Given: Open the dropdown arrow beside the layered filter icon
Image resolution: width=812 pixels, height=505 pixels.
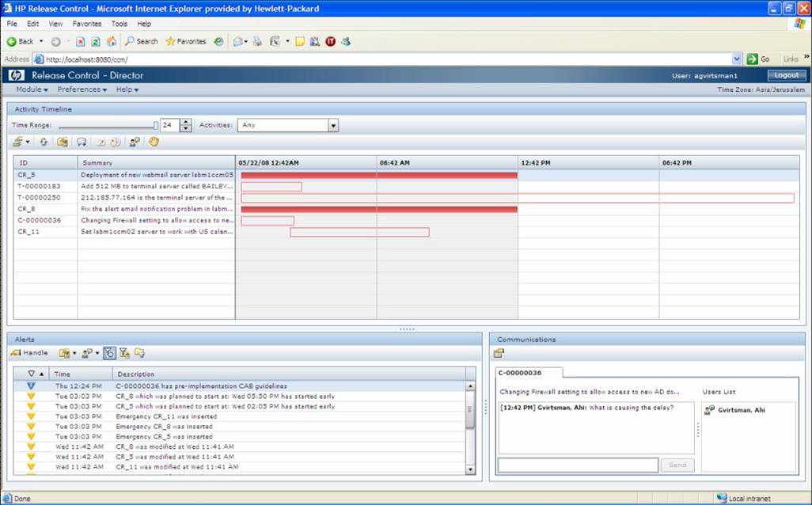Looking at the screenshot, I should (x=28, y=142).
